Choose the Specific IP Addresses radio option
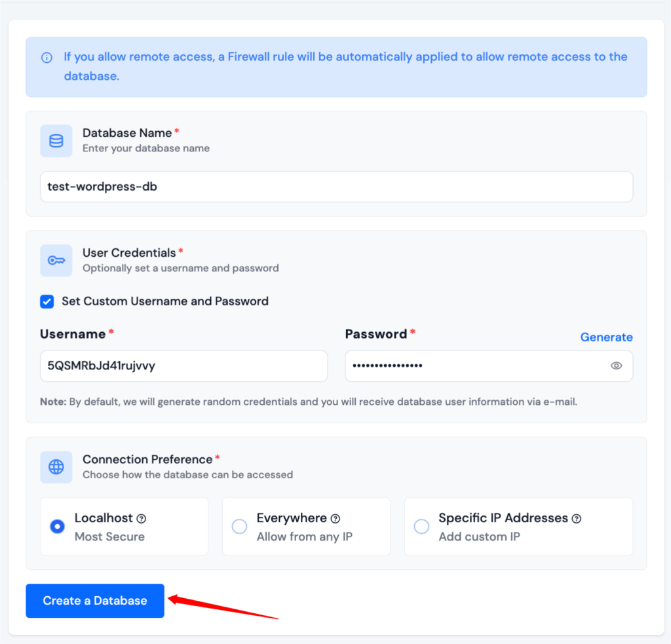This screenshot has height=644, width=671. pos(422,526)
